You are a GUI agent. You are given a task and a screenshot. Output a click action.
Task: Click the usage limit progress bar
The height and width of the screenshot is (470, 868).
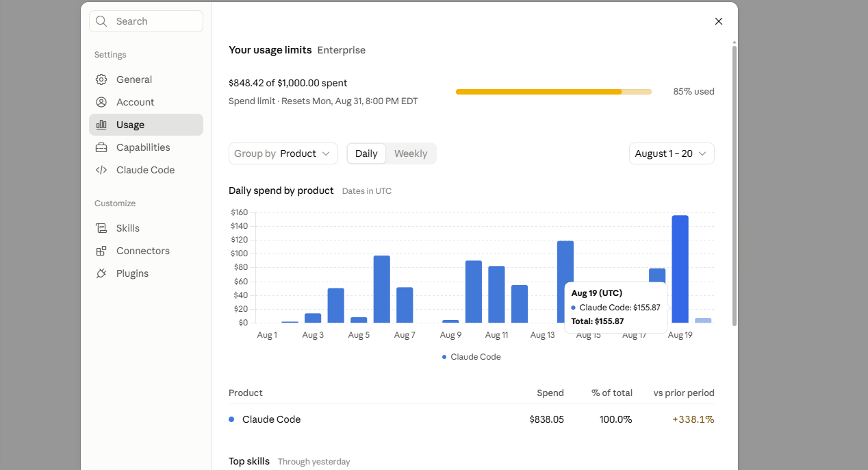[554, 91]
